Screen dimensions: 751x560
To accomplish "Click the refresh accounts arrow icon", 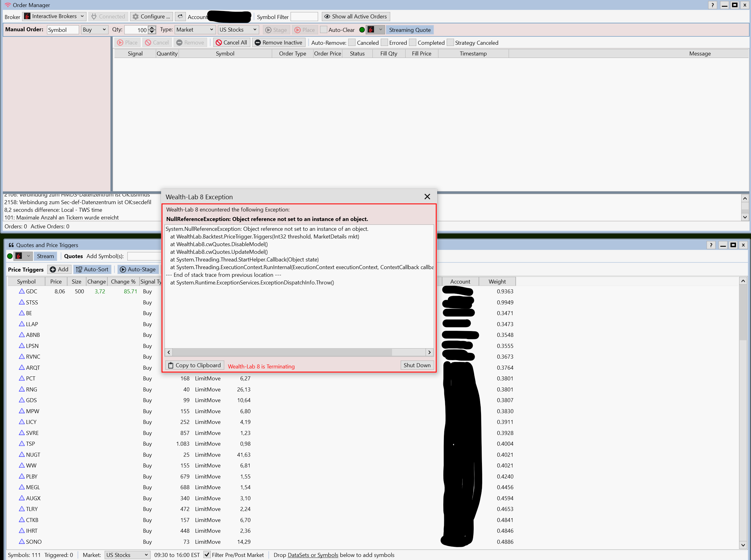I will 180,16.
